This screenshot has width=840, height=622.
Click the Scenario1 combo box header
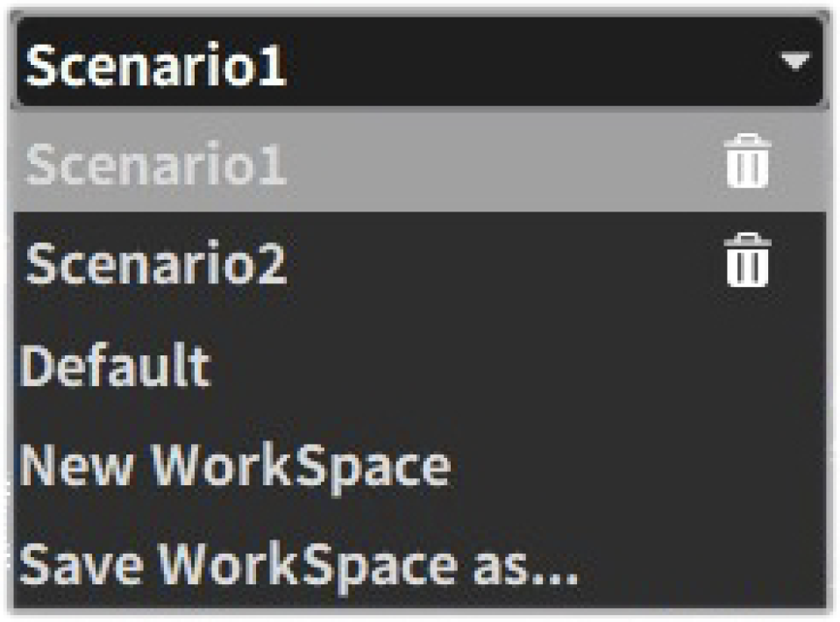coord(351,63)
